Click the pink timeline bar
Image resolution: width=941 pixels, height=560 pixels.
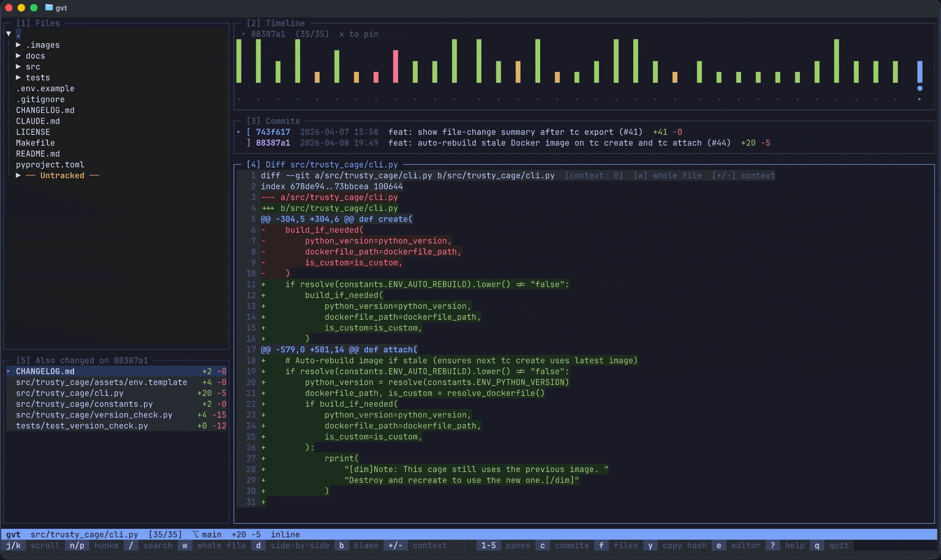point(395,66)
